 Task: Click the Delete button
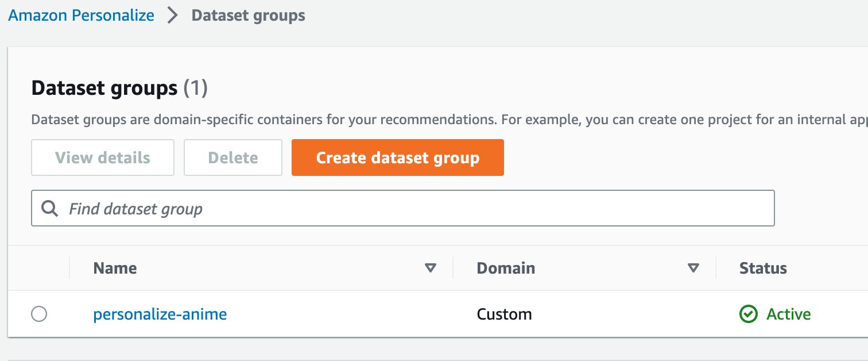[233, 158]
